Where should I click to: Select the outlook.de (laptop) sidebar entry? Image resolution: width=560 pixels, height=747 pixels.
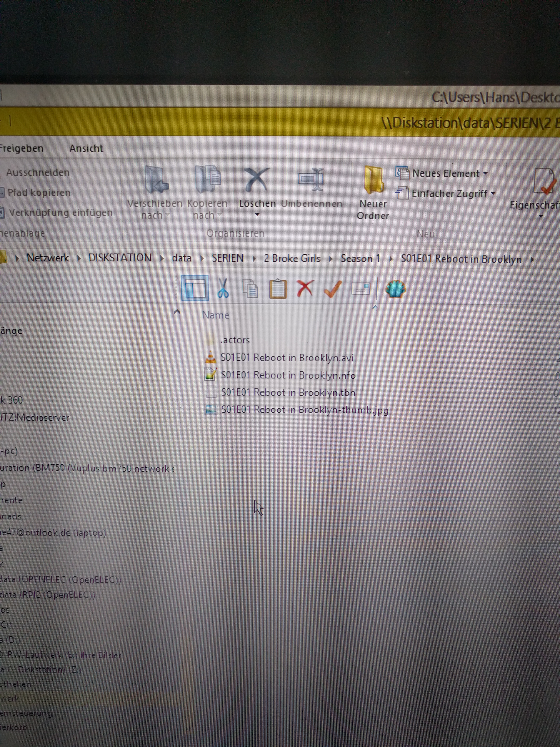[x=53, y=533]
